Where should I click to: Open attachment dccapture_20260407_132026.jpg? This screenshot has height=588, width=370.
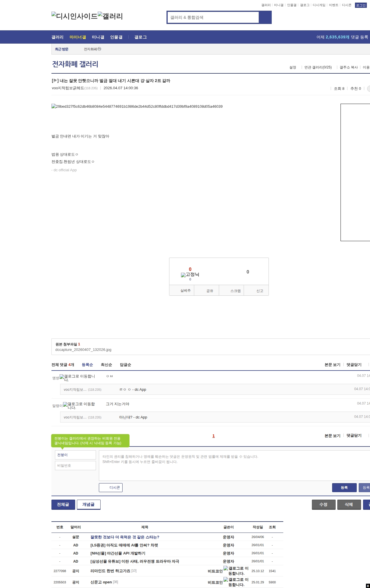(83, 350)
